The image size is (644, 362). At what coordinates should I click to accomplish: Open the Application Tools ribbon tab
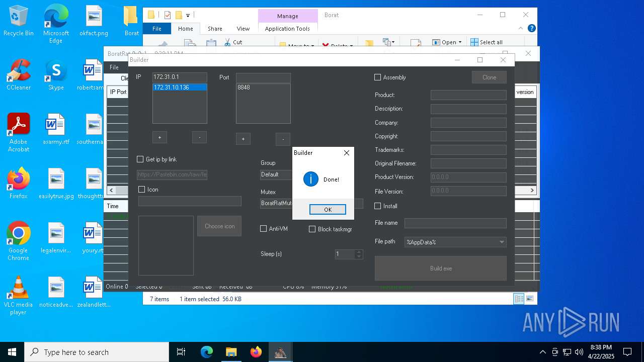(x=288, y=29)
